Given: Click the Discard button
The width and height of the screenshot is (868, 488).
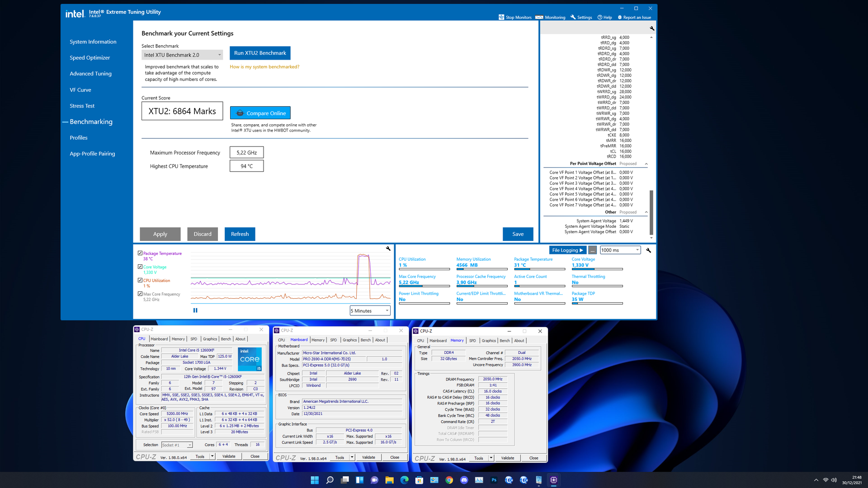Looking at the screenshot, I should click(203, 234).
